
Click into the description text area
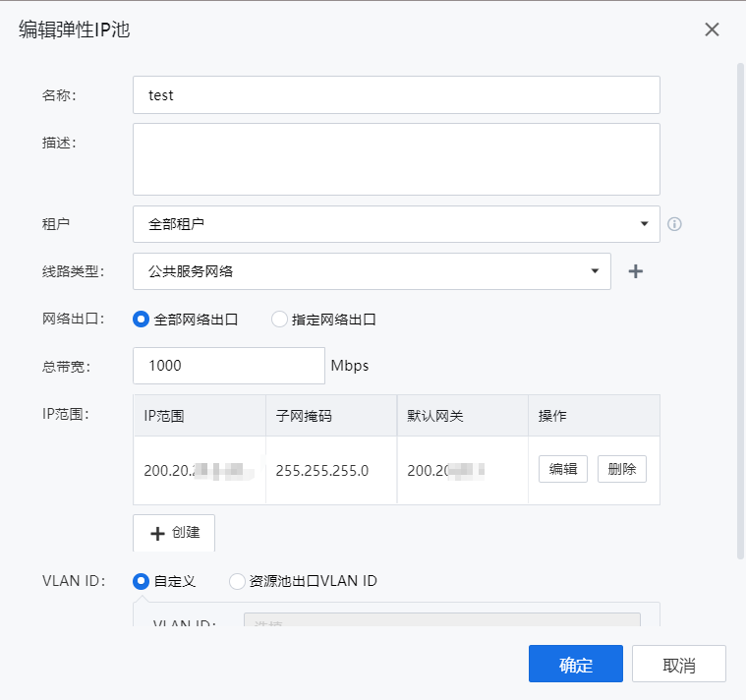[396, 159]
